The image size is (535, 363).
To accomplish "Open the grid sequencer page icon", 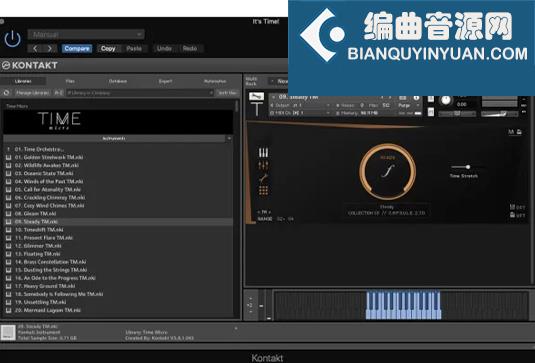I will (263, 191).
